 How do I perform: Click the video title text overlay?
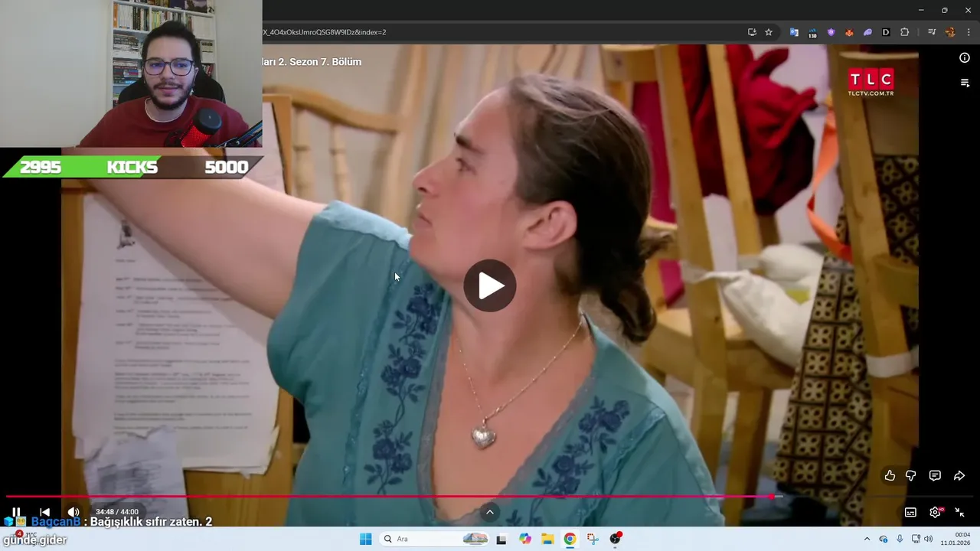(x=312, y=62)
